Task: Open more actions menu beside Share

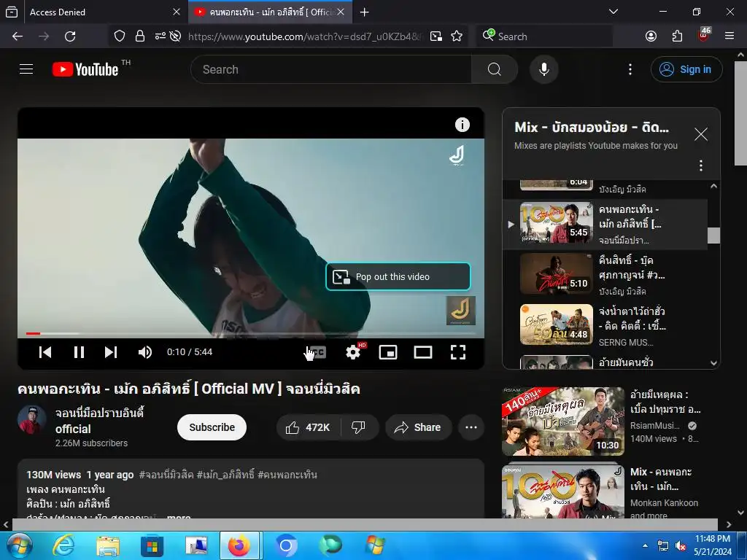Action: point(471,427)
